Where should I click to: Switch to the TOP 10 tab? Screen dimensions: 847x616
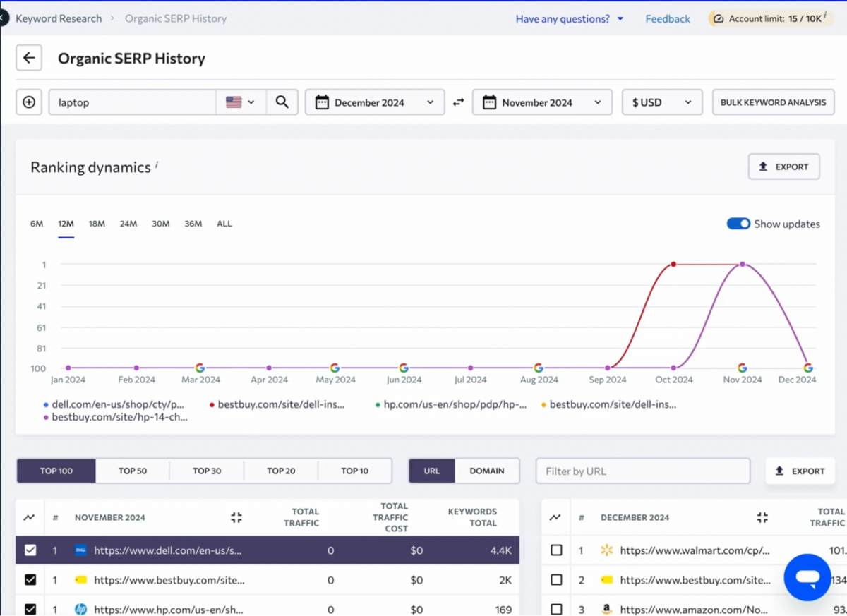click(x=355, y=471)
